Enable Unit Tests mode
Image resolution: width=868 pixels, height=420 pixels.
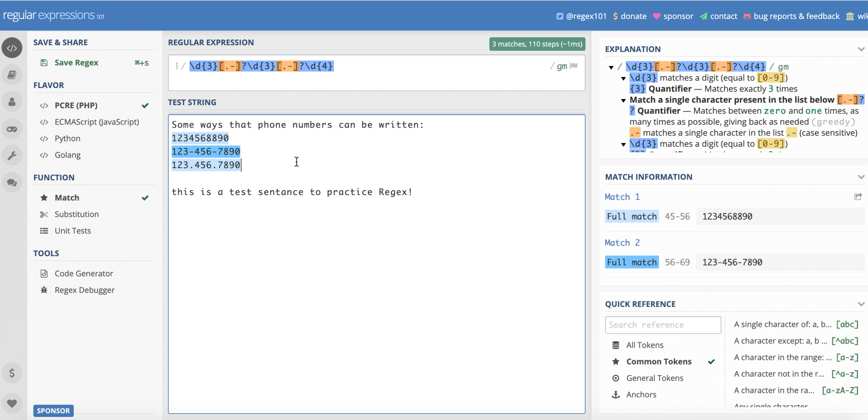(72, 230)
